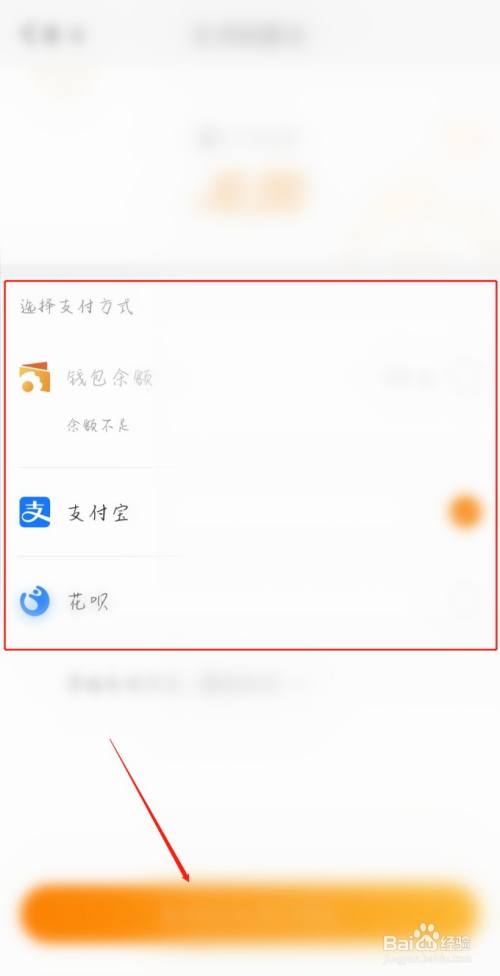Click the blurred gray label above orange tags
Viewport: 500px width, 976px height.
pyautogui.click(x=247, y=138)
